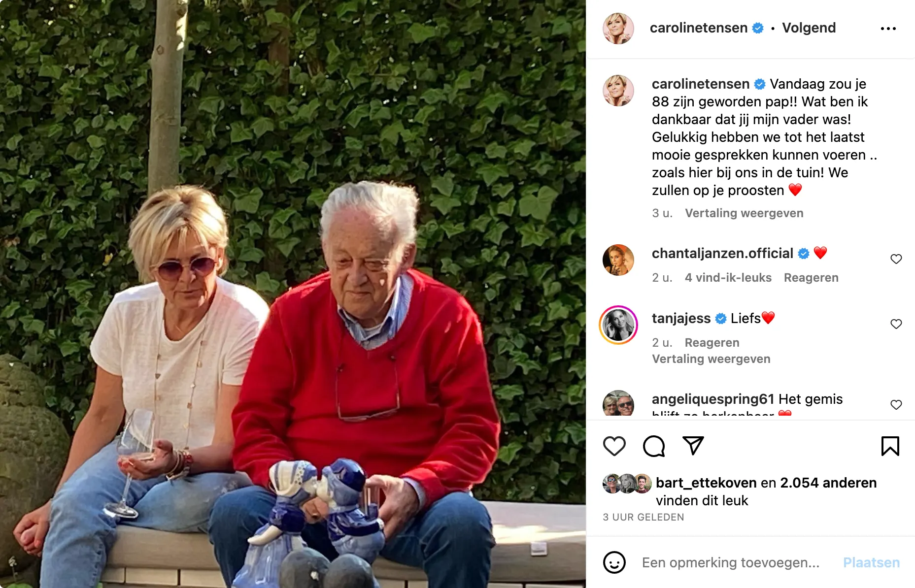
Task: View 4 vind-ik-leuks on the comment
Action: coord(728,278)
